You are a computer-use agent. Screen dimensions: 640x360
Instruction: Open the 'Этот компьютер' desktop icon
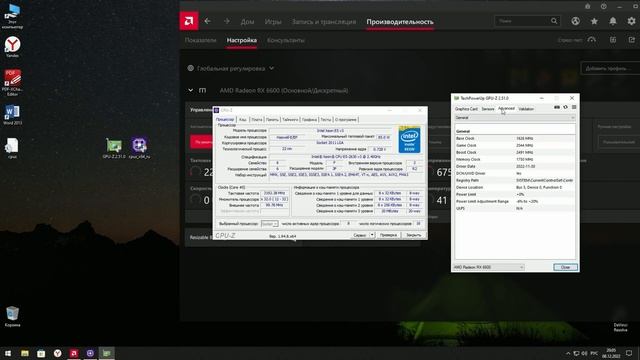[x=12, y=16]
